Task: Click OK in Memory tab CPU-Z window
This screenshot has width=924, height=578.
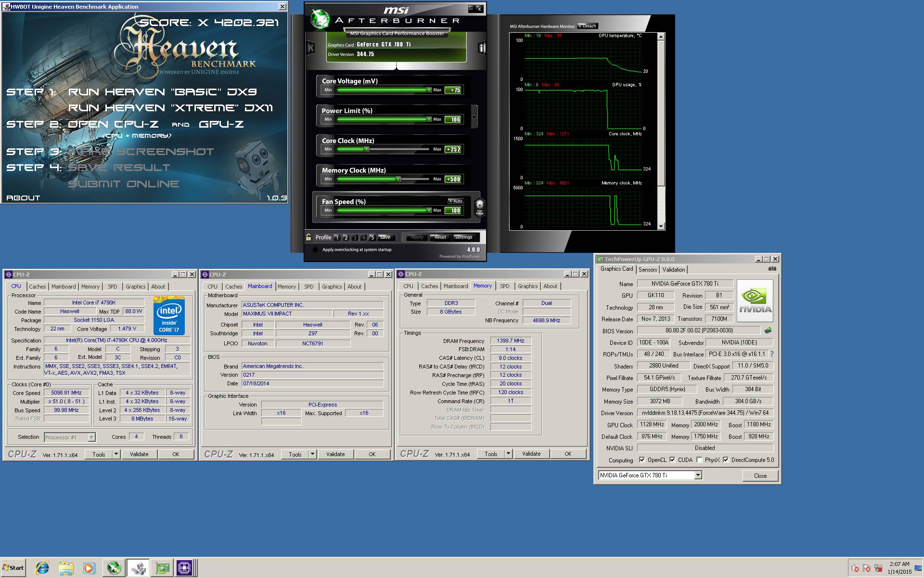Action: 568,454
